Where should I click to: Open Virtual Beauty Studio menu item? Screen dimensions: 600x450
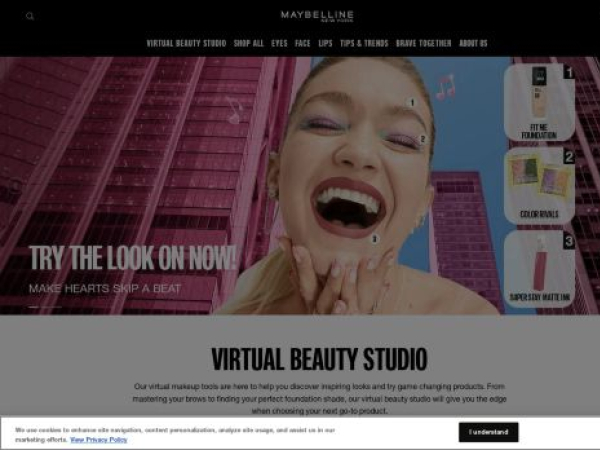186,43
